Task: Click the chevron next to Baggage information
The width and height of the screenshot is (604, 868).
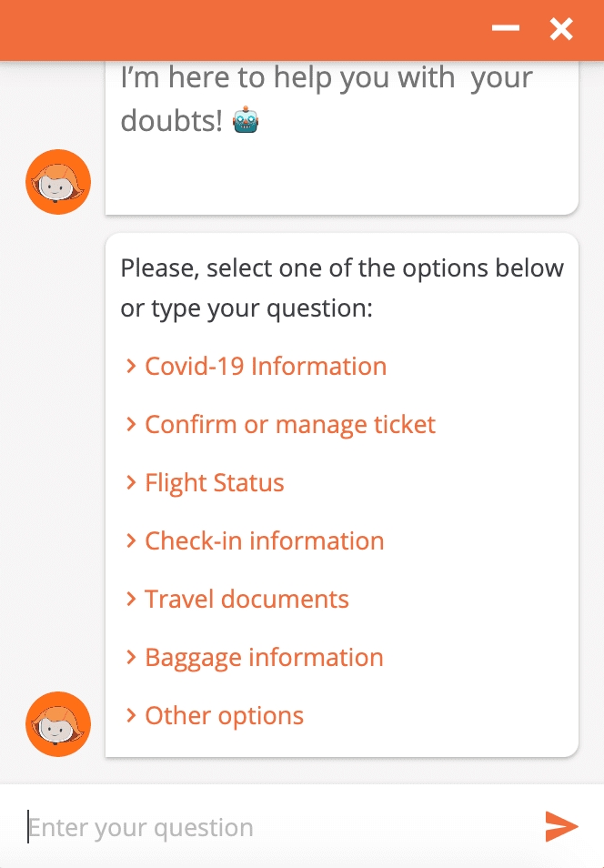Action: point(131,657)
